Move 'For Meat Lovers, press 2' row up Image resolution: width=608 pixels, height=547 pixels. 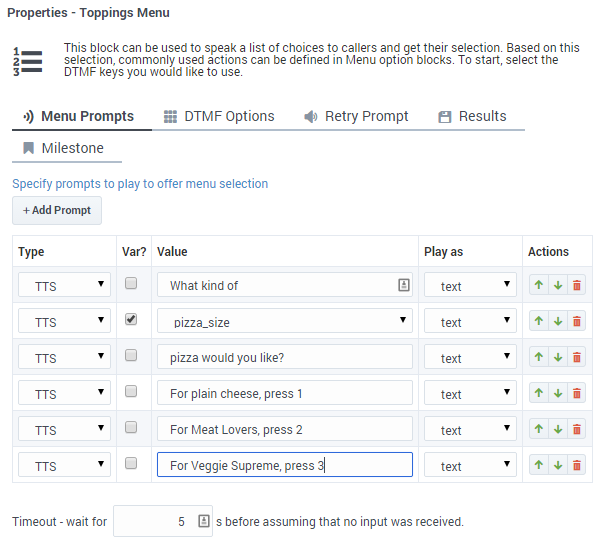tap(538, 429)
